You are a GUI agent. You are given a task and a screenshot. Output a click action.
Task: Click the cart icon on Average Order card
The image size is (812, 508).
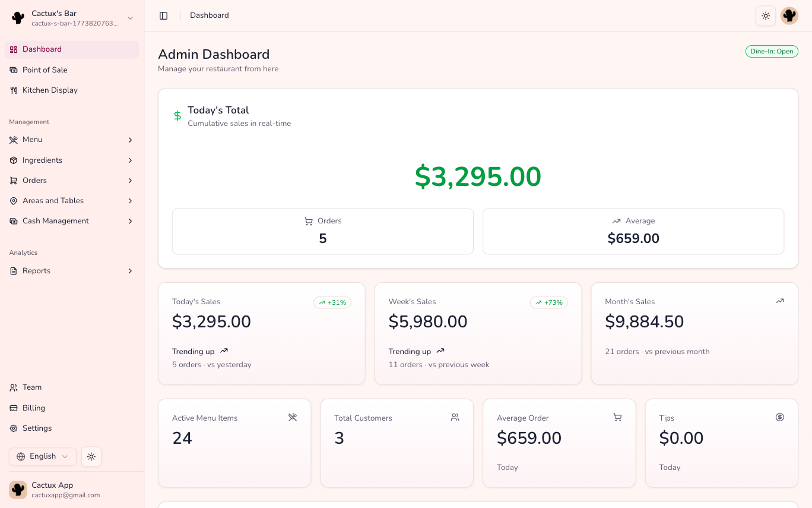(x=617, y=417)
